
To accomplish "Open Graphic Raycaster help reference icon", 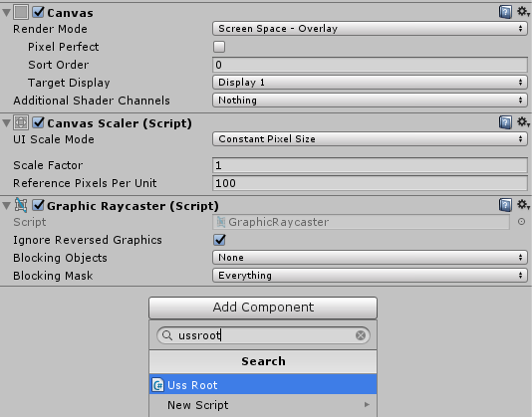I will coord(505,205).
